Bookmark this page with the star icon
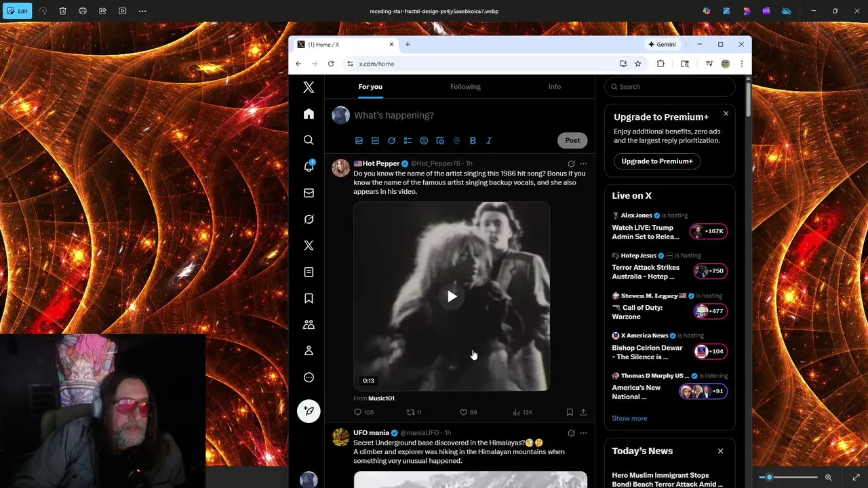 click(638, 64)
